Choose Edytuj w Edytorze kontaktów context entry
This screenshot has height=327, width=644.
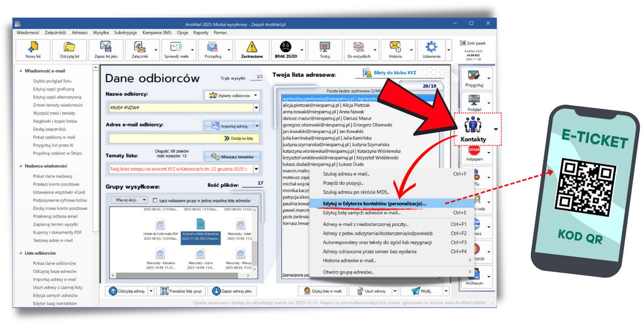(392, 204)
